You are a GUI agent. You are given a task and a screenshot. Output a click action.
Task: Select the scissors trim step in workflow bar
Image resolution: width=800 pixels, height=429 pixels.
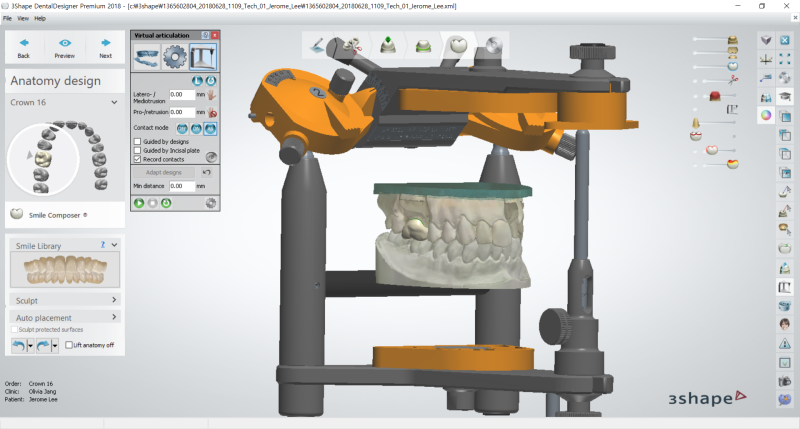coord(351,45)
